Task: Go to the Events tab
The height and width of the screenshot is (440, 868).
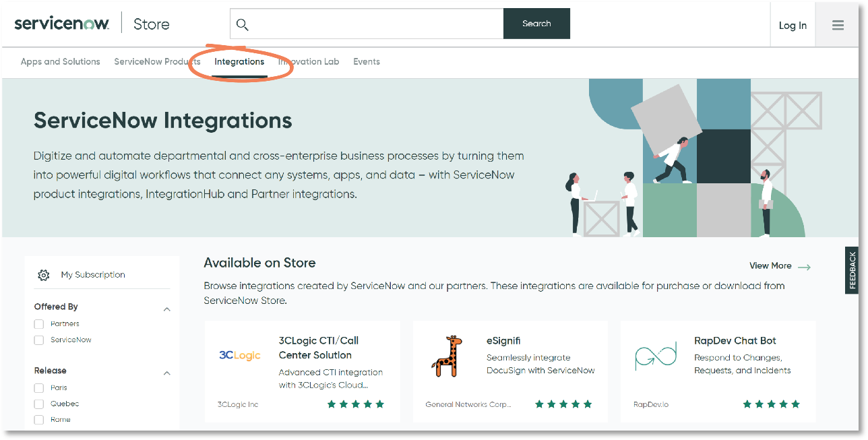Action: [x=367, y=61]
